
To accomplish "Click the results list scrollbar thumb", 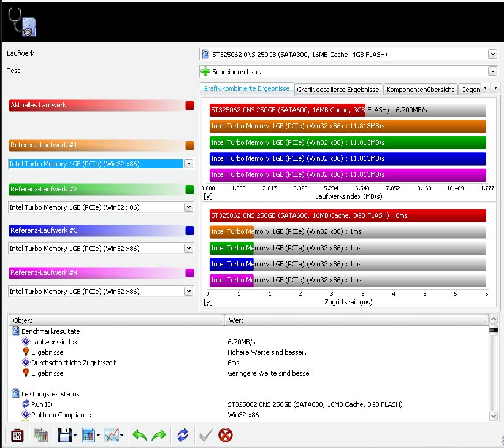I will tap(494, 330).
